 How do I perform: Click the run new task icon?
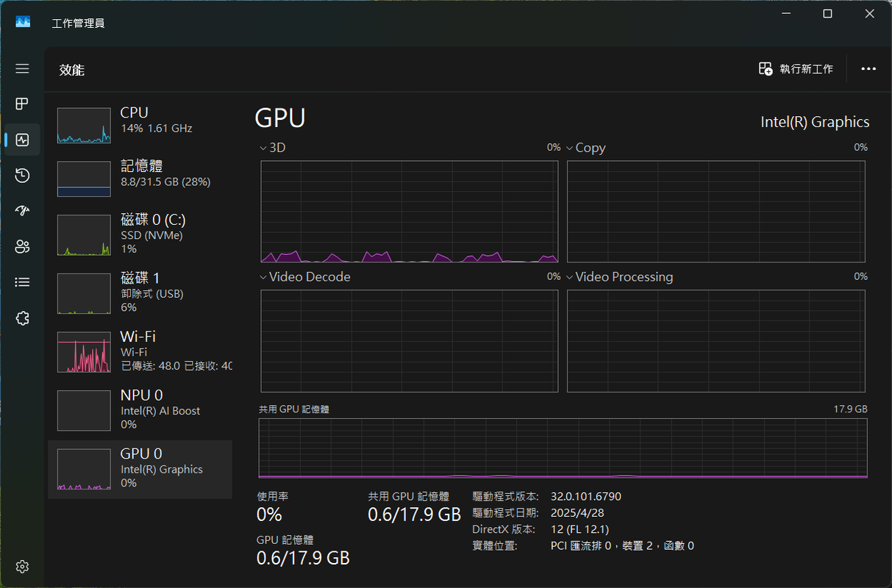(766, 68)
